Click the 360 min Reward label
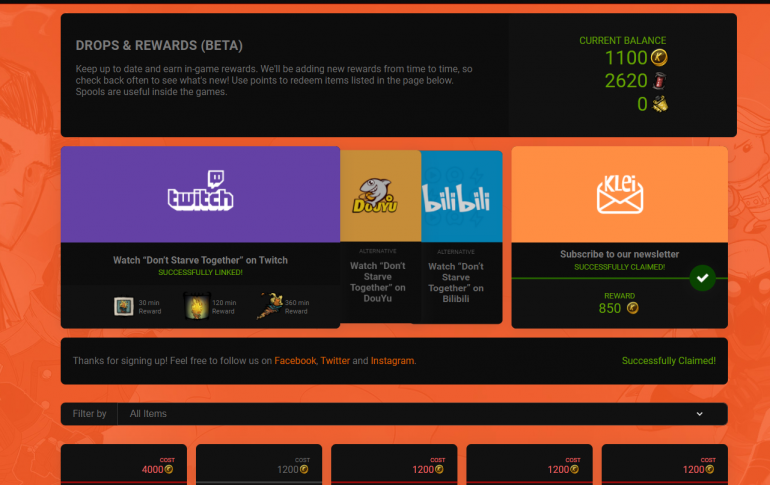 (x=297, y=307)
